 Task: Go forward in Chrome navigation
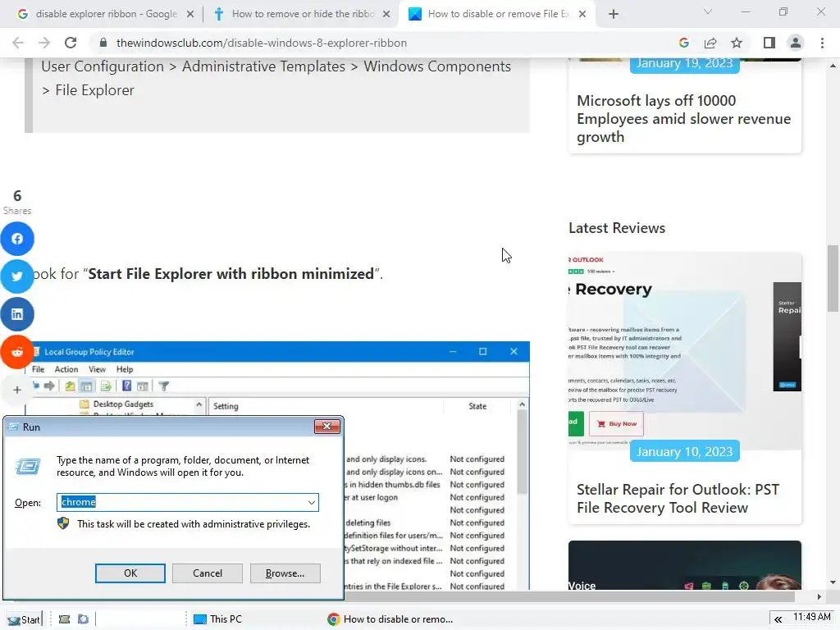click(x=44, y=43)
